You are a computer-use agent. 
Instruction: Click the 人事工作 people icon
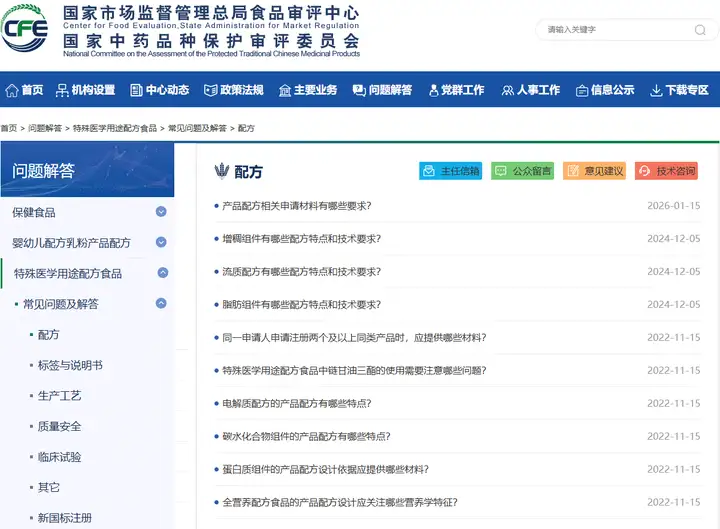click(x=507, y=90)
